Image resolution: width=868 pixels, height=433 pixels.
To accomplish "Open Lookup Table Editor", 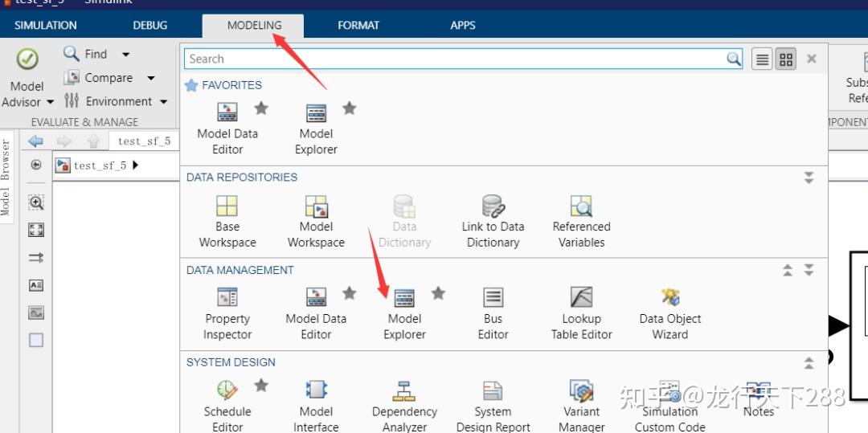I will pyautogui.click(x=581, y=313).
